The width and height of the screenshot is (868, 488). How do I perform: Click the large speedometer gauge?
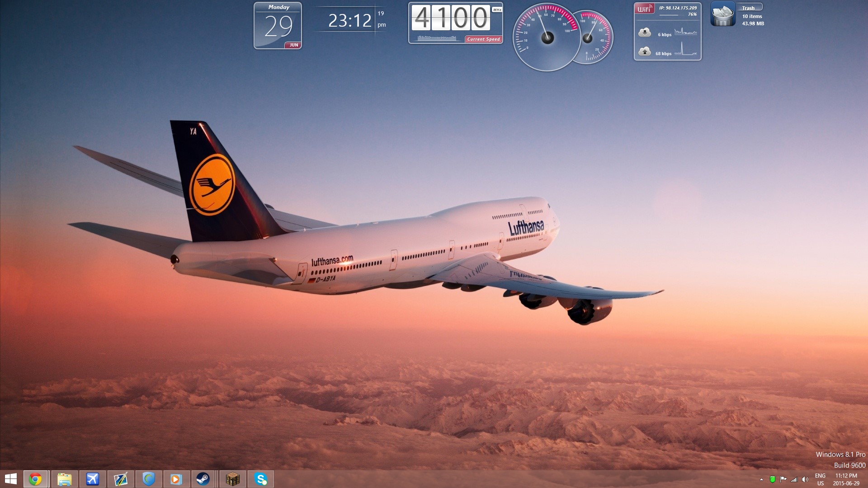point(547,37)
